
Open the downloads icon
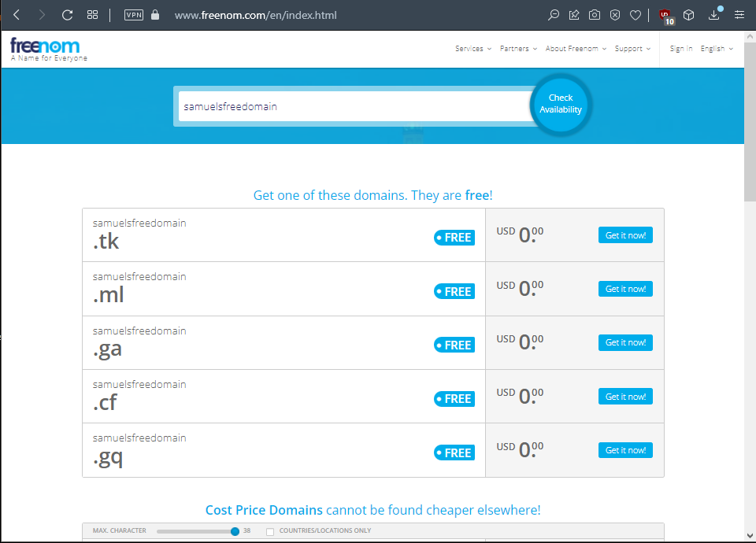point(714,14)
